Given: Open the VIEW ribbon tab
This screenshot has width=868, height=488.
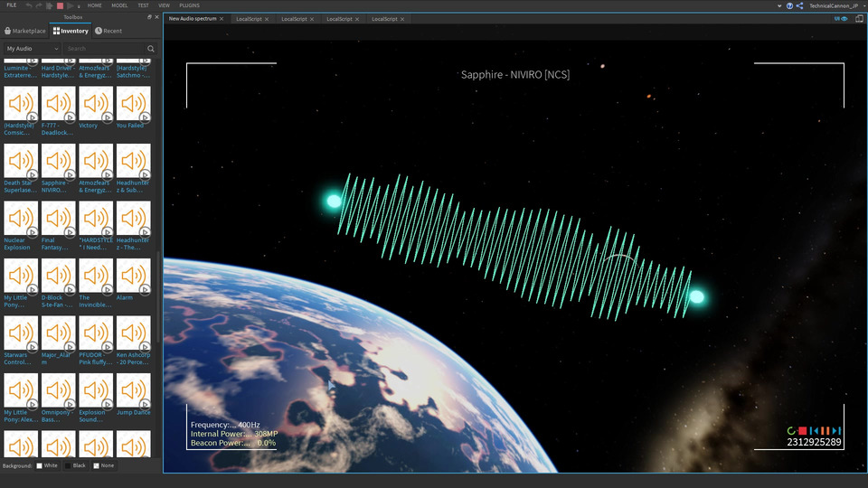Looking at the screenshot, I should (x=164, y=5).
